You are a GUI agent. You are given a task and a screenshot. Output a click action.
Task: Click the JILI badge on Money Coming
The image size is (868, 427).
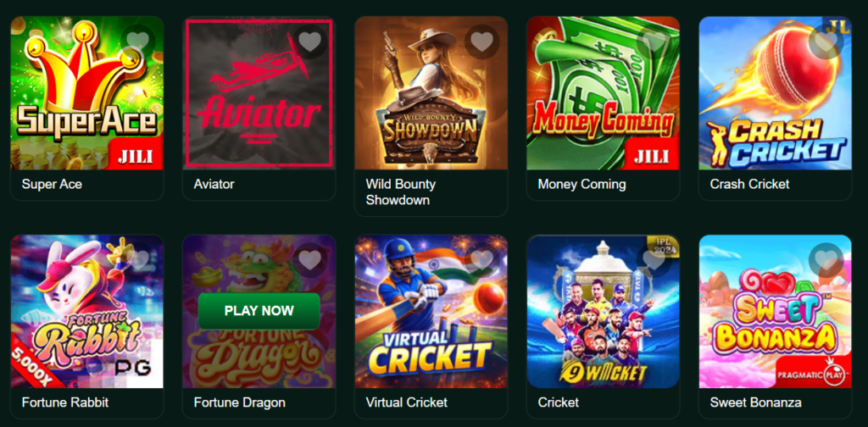[x=652, y=154]
